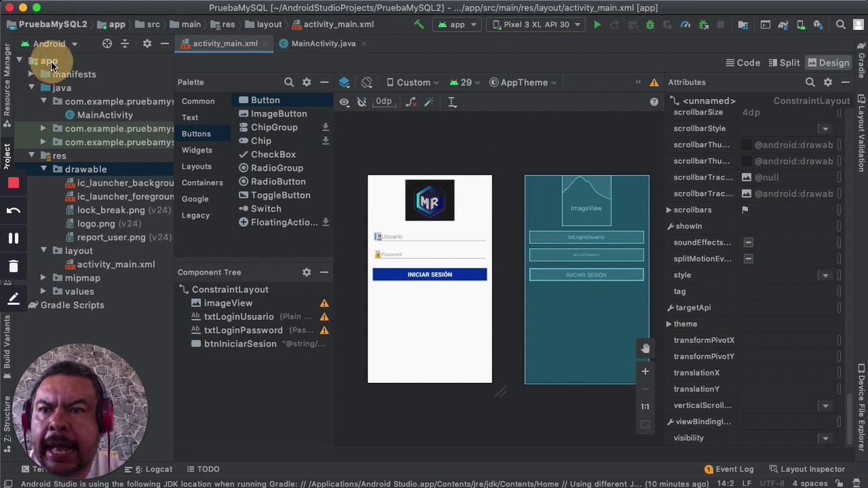
Task: Open search everywhere magnifier in toolbar
Action: click(x=841, y=25)
